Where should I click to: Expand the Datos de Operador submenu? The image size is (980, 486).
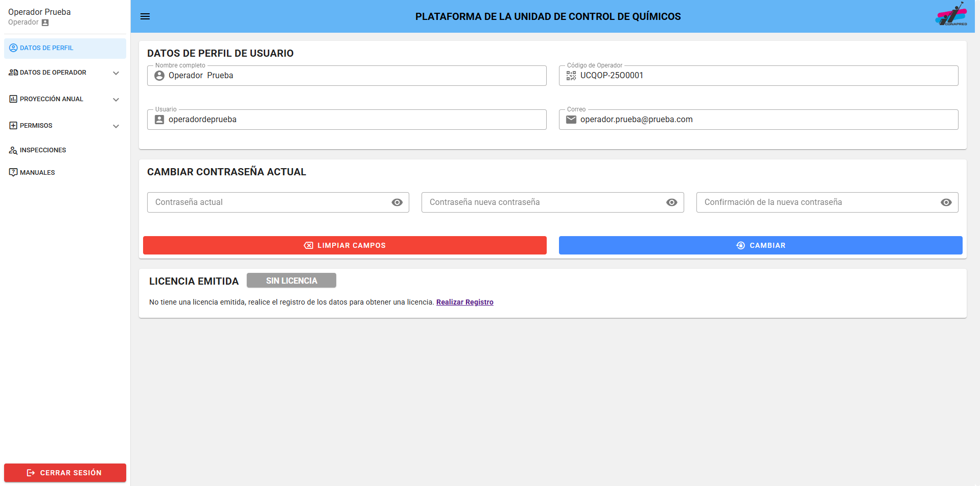[x=116, y=73]
